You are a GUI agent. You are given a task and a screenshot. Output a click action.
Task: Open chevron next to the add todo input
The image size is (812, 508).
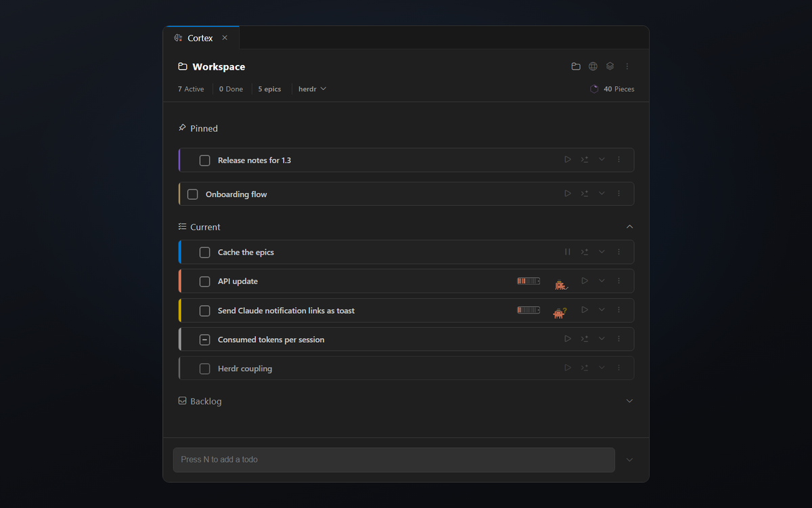pos(629,460)
